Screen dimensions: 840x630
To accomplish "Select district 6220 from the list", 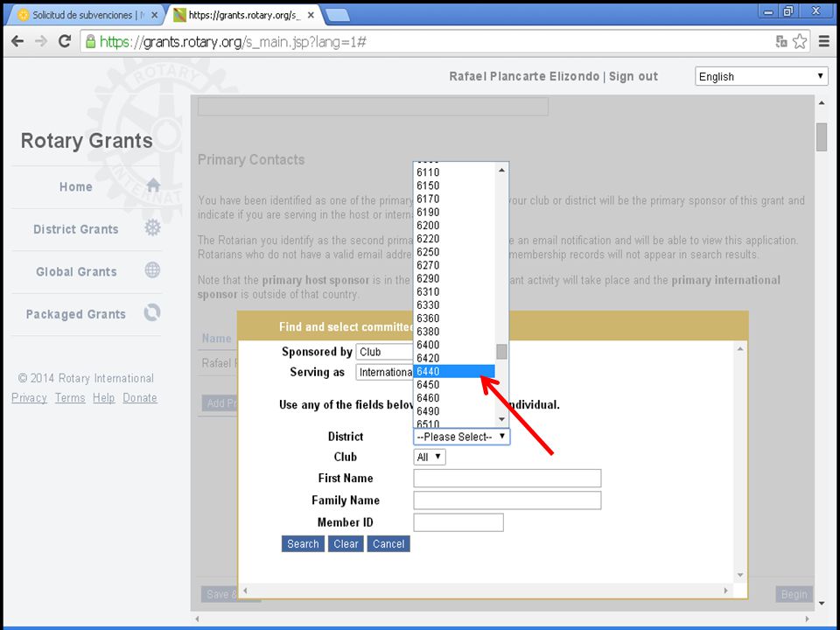I will click(454, 238).
